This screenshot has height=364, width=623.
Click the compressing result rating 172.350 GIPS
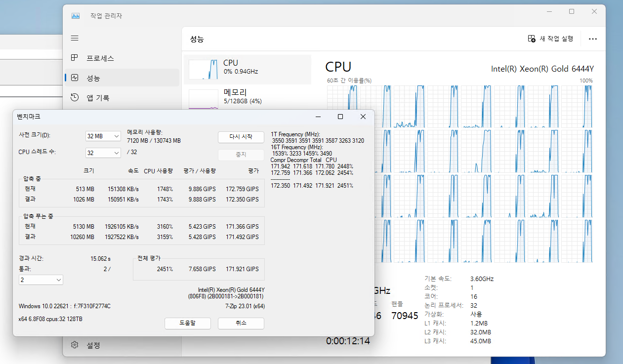[242, 200]
